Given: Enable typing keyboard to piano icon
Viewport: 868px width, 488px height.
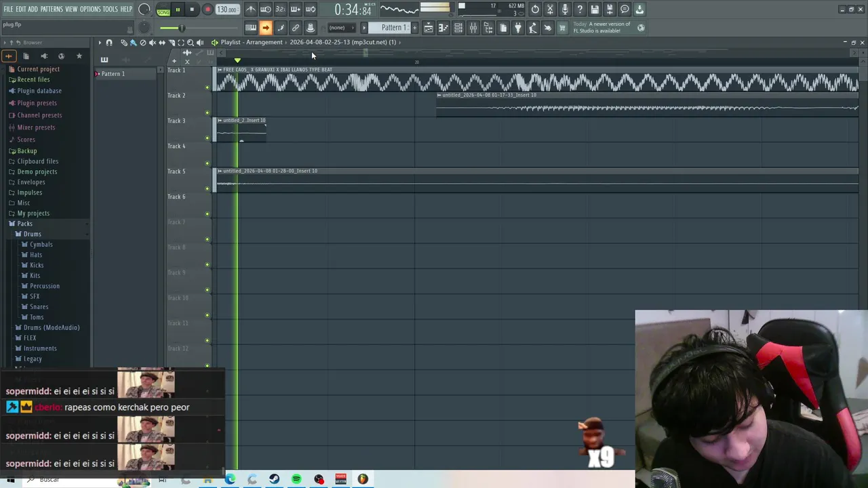Looking at the screenshot, I should (x=251, y=28).
